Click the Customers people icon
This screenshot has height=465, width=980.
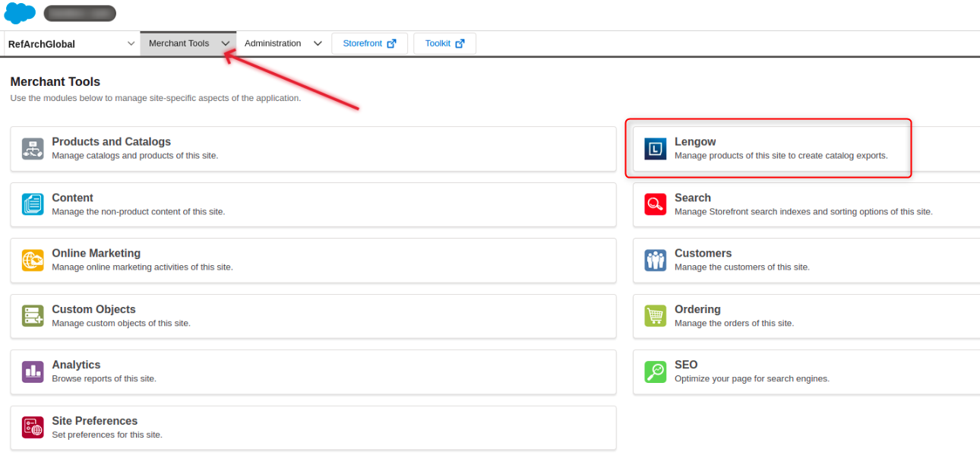pos(655,261)
